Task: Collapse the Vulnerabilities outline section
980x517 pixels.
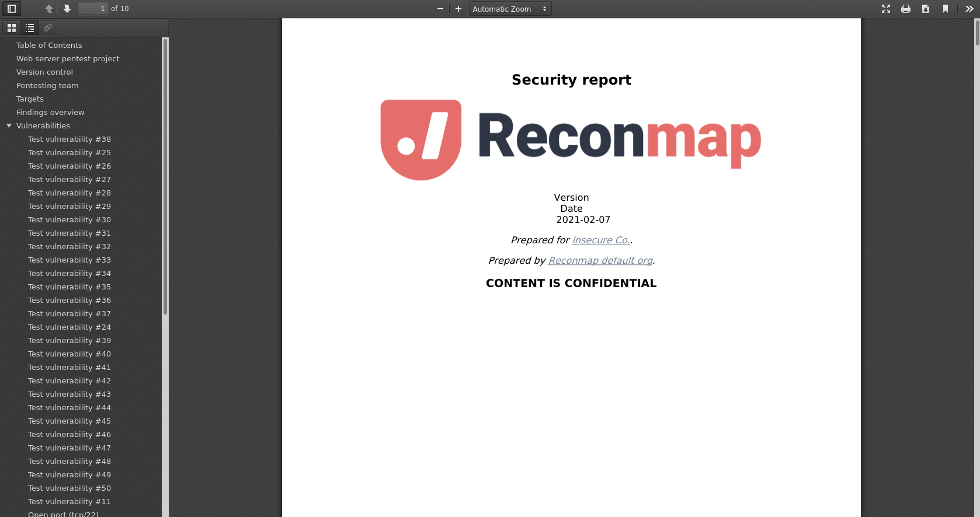Action: click(9, 125)
